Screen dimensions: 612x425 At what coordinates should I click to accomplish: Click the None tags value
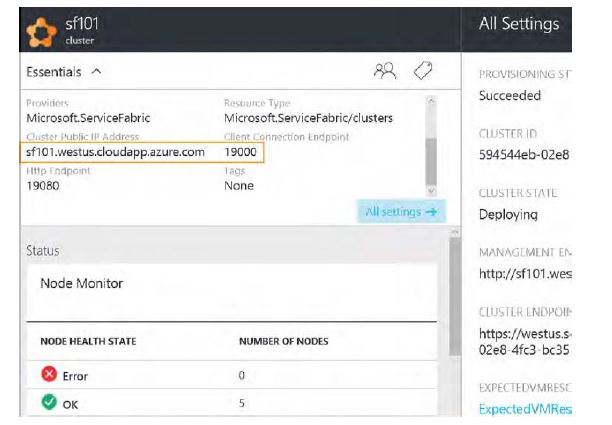pyautogui.click(x=239, y=186)
